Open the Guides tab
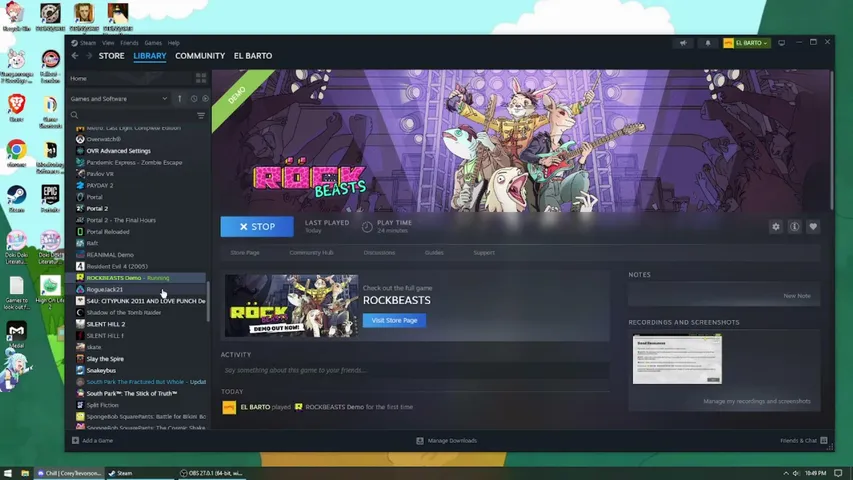This screenshot has width=853, height=480. pos(434,253)
